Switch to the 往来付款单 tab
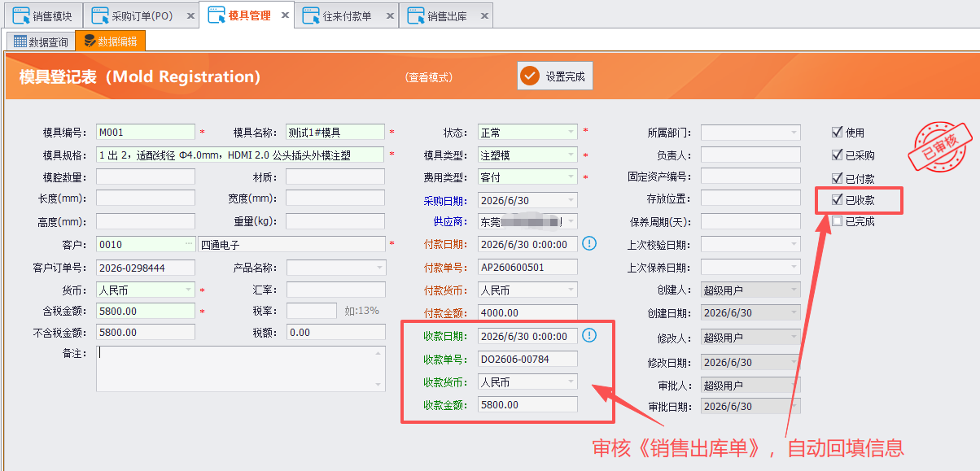The height and width of the screenshot is (471, 980). pos(348,15)
